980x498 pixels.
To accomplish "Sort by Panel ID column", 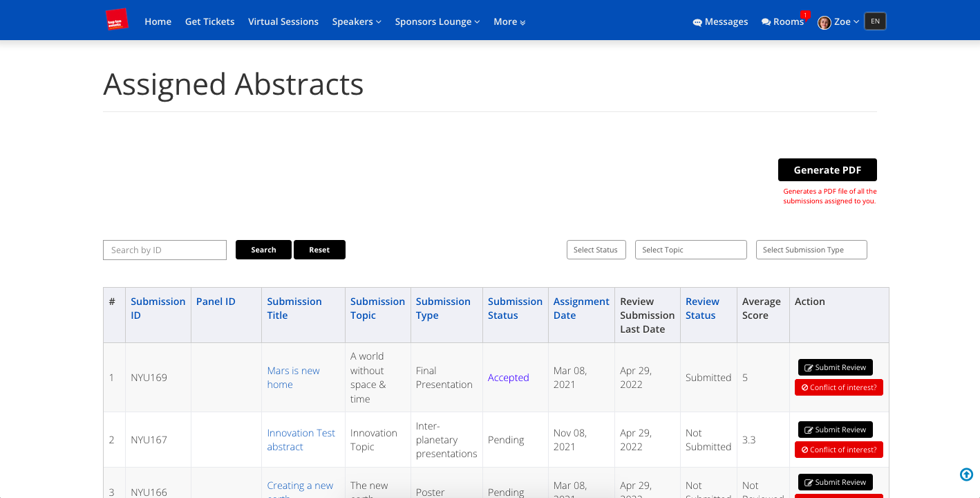I will click(x=216, y=302).
